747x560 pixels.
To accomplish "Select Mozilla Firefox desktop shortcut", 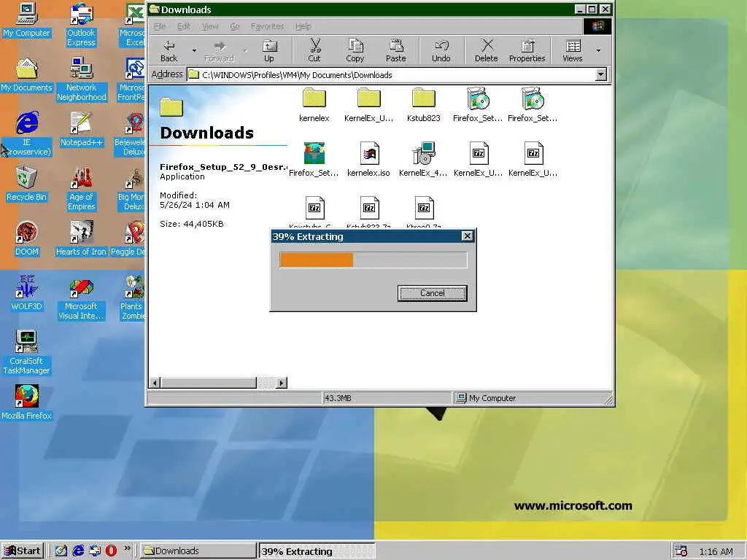I will pyautogui.click(x=27, y=402).
